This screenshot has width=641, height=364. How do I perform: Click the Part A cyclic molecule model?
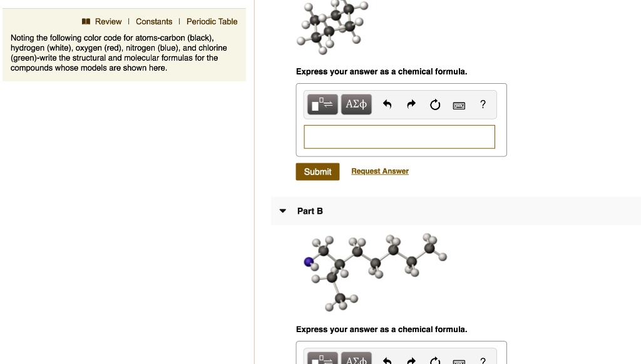click(333, 27)
